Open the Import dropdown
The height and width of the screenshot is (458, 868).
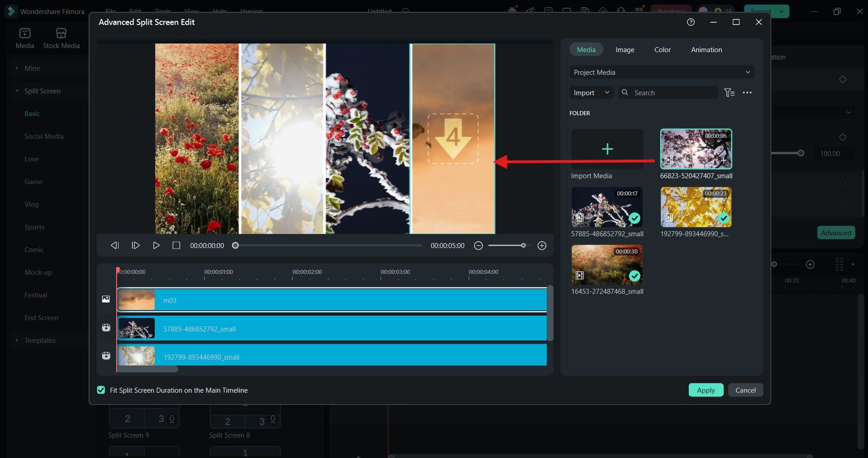[x=591, y=93]
